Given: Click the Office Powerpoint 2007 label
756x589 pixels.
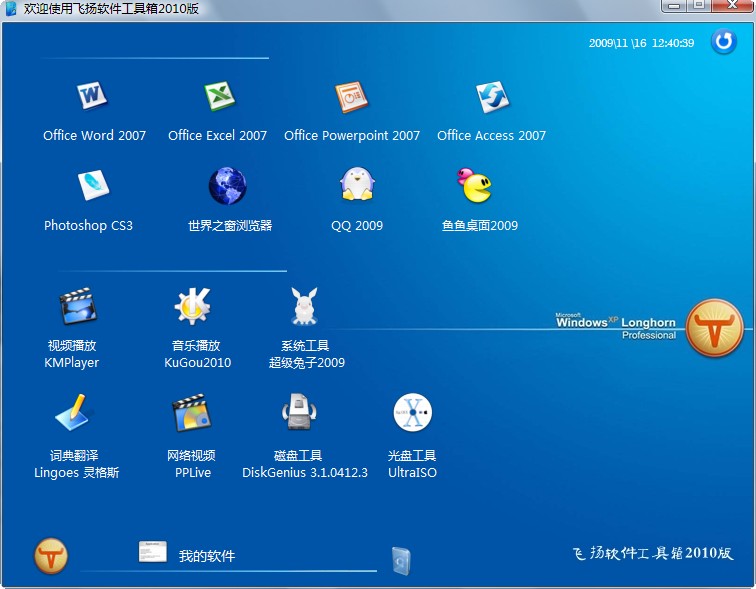Looking at the screenshot, I should tap(352, 136).
